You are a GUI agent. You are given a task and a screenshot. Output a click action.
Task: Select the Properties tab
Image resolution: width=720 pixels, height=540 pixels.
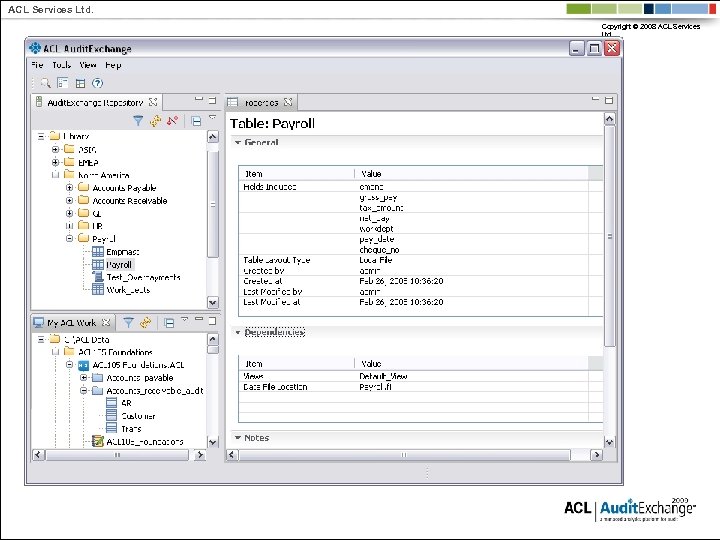(262, 102)
